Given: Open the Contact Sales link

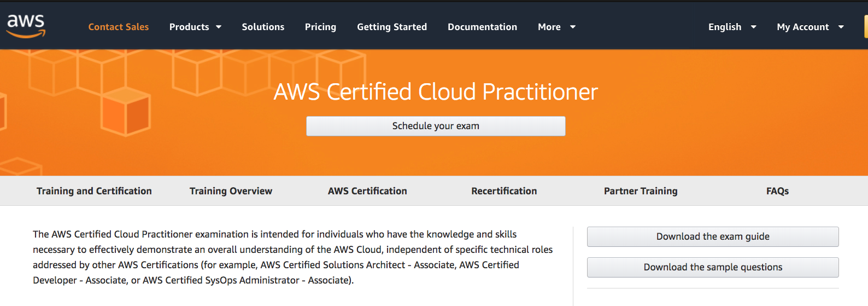Looking at the screenshot, I should point(118,27).
